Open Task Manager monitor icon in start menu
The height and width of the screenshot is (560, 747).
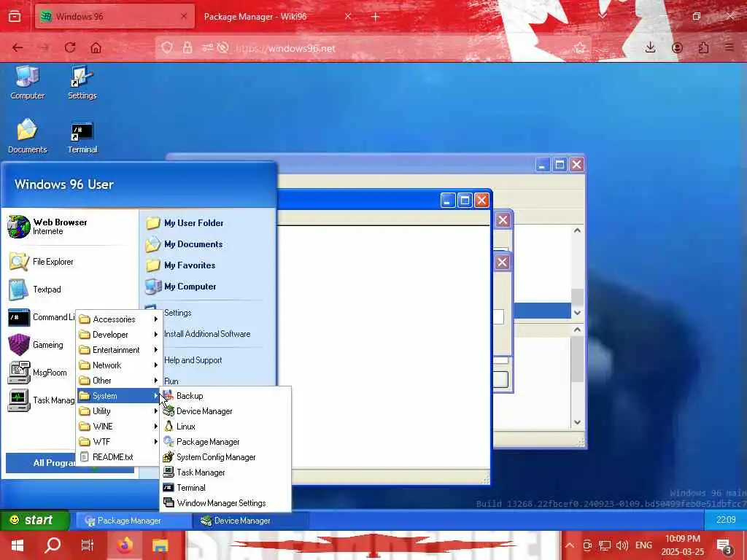19,400
